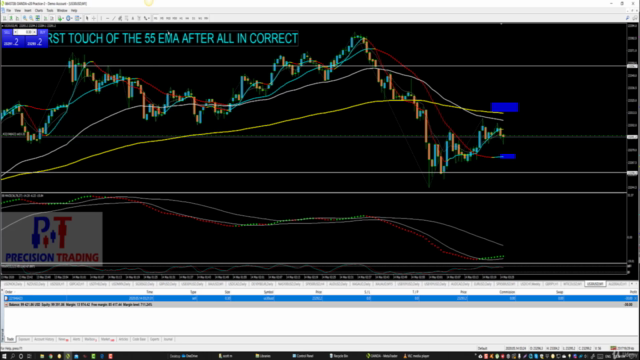The height and width of the screenshot is (360, 640).
Task: Close the open order with X
Action: (x=635, y=298)
